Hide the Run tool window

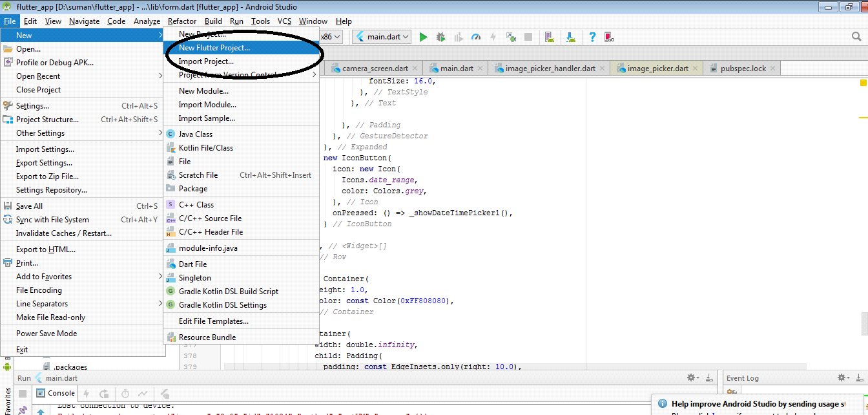pos(709,378)
